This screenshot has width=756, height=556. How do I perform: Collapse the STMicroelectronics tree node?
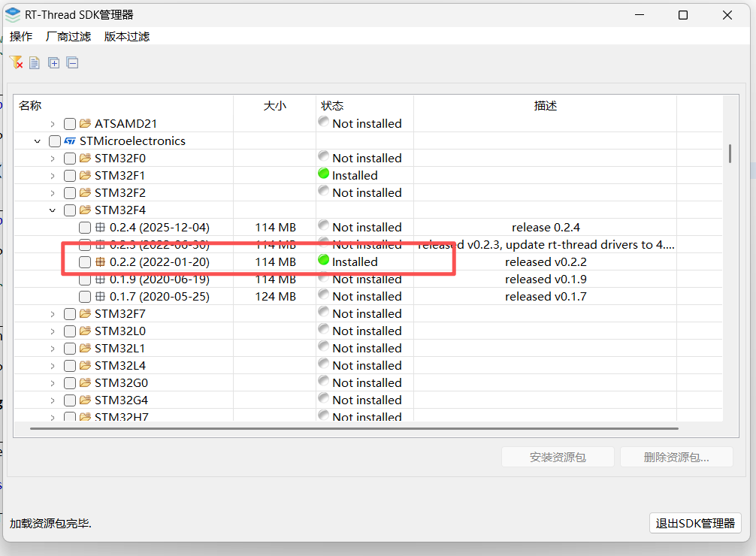pos(37,141)
